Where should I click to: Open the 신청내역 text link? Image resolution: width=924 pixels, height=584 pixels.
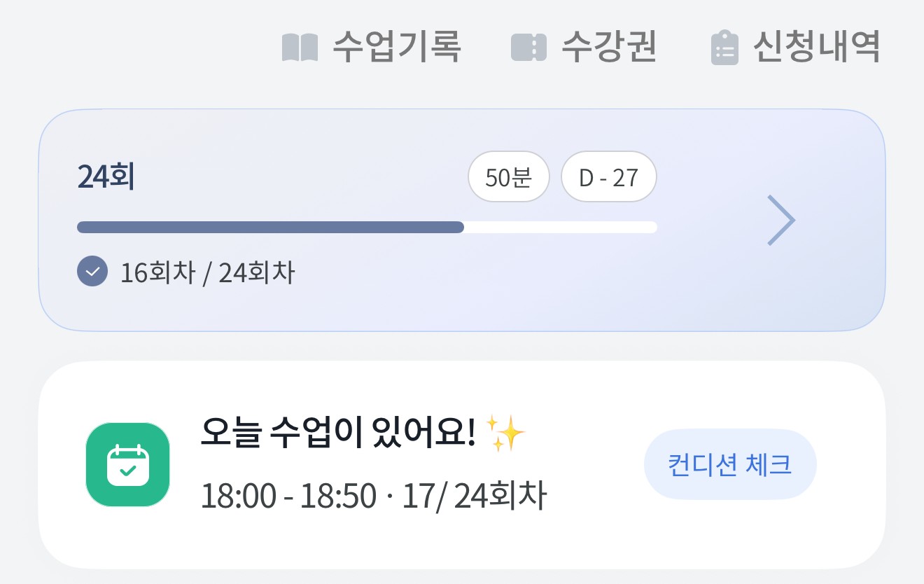pyautogui.click(x=816, y=48)
